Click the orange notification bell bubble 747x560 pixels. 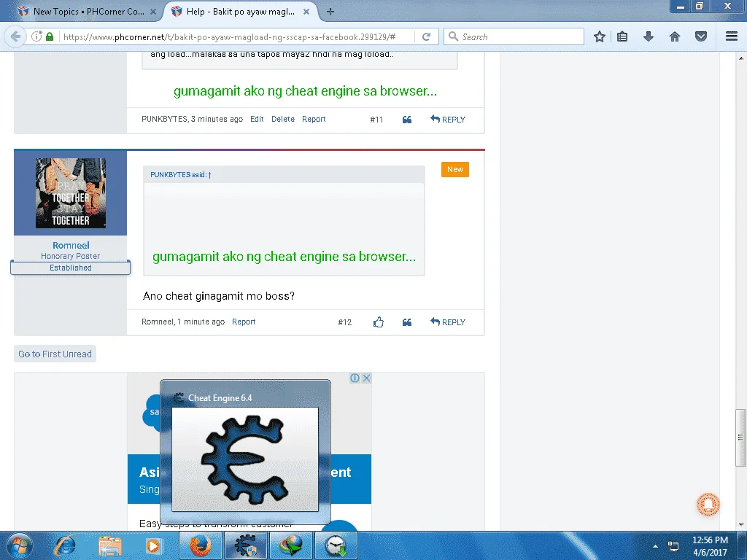[708, 505]
